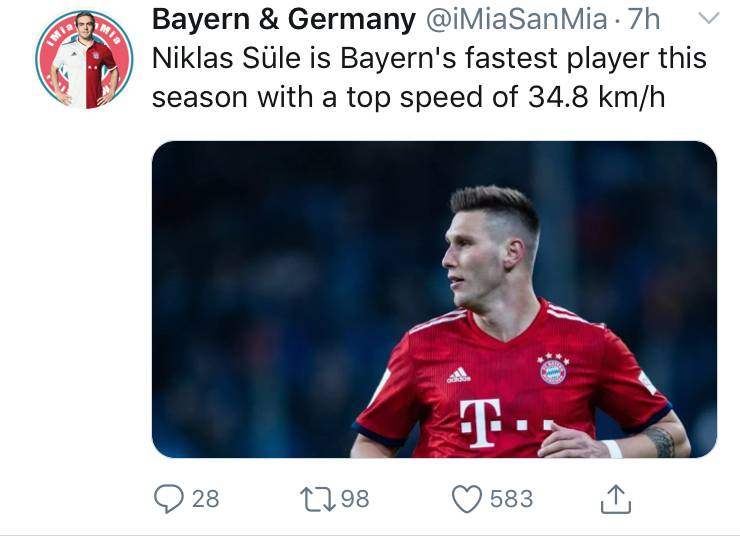Open the Bayern & Germany display name
The width and height of the screenshot is (740, 554).
click(x=284, y=20)
